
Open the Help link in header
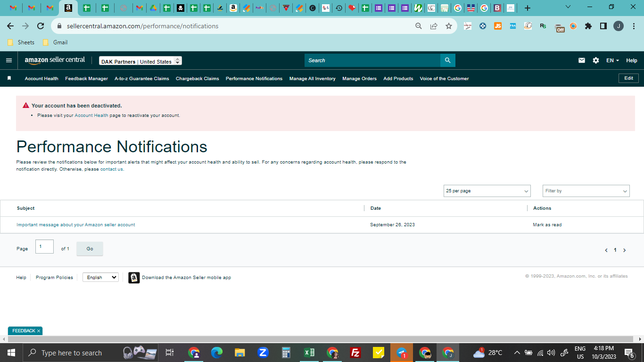[632, 60]
